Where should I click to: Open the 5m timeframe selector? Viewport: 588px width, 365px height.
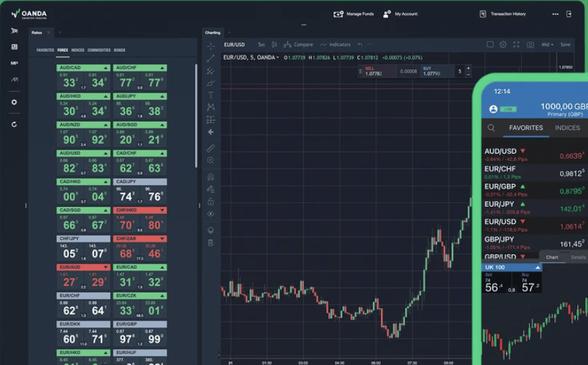coord(262,45)
